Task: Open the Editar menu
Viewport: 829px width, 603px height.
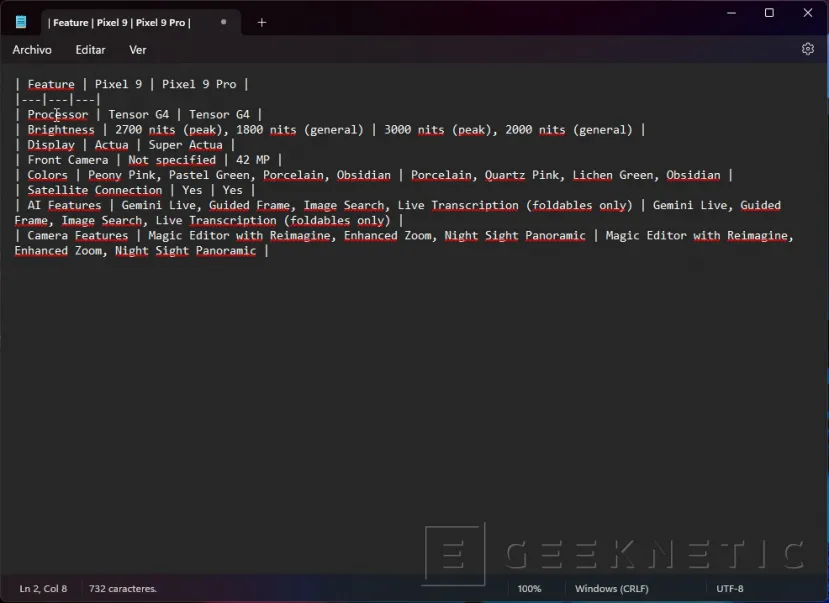Action: (90, 50)
